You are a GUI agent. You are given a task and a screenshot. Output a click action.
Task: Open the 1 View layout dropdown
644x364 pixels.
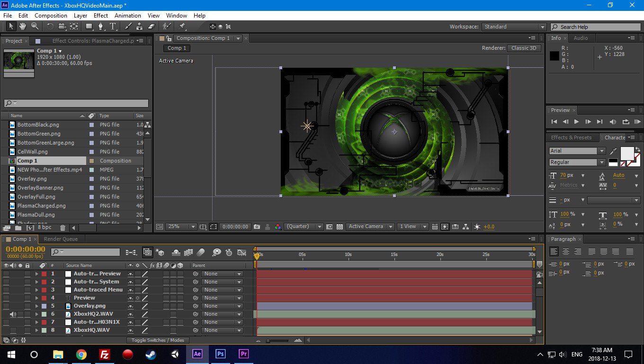(412, 227)
